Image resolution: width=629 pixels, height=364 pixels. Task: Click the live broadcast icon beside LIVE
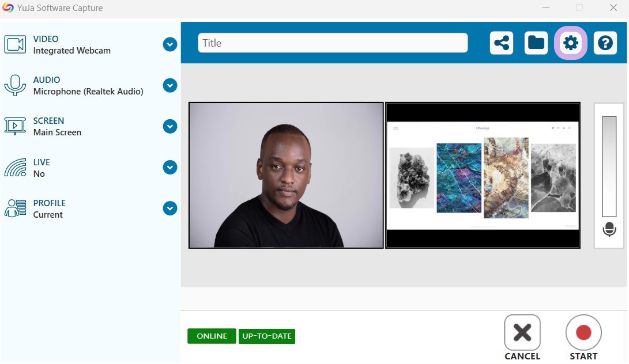(15, 167)
